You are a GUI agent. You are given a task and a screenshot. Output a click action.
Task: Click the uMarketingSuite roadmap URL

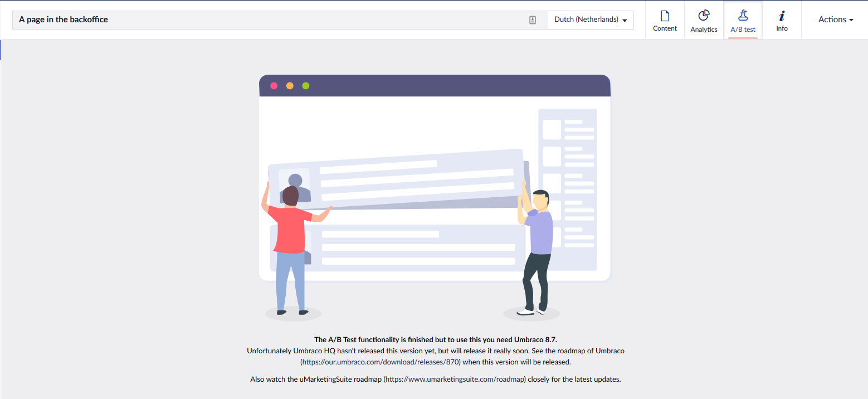(x=456, y=379)
